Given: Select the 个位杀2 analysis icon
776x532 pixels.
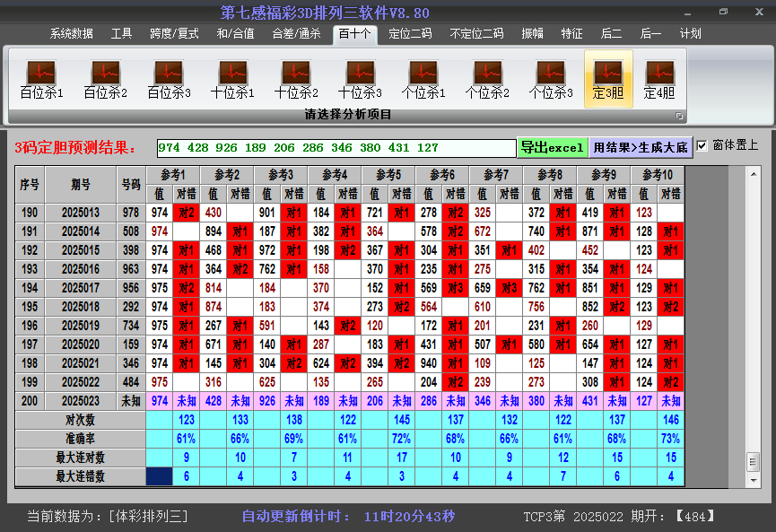Looking at the screenshot, I should click(487, 79).
